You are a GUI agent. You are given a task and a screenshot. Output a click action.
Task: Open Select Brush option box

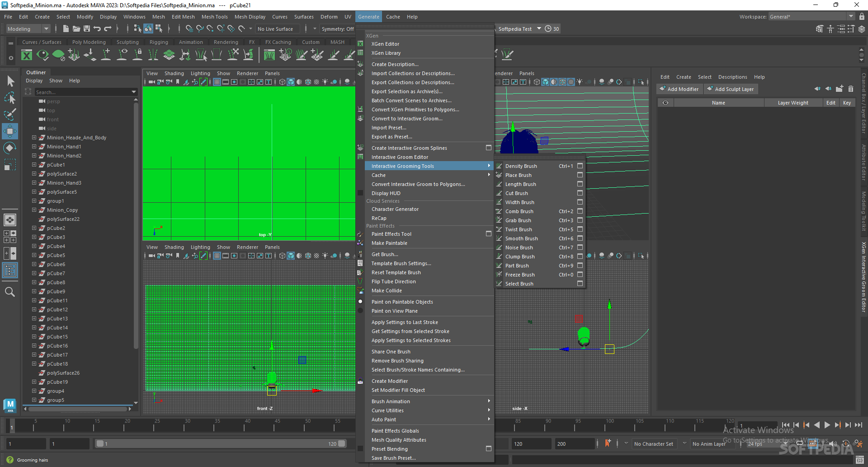(x=580, y=284)
